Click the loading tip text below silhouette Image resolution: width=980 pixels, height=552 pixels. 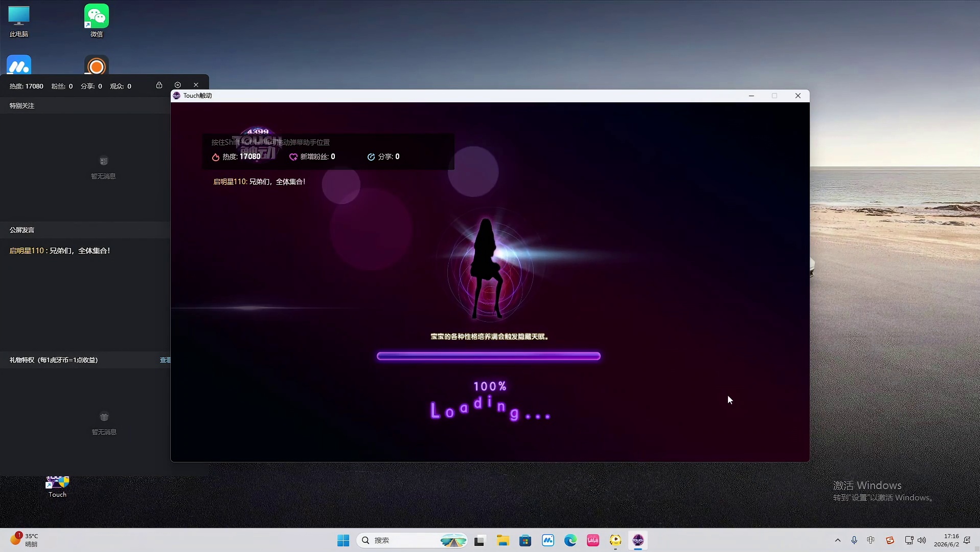(490, 337)
